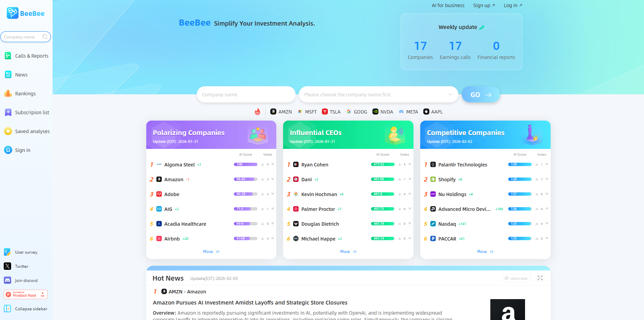Open Amazon Pursues AI Investment headline

click(x=250, y=302)
